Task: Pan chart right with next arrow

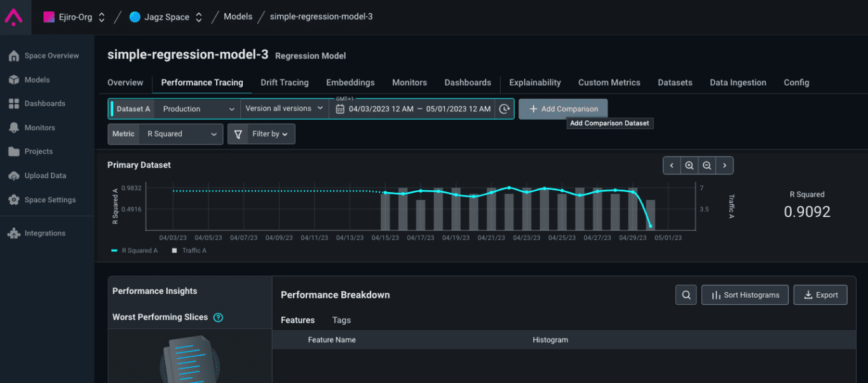Action: (x=724, y=165)
